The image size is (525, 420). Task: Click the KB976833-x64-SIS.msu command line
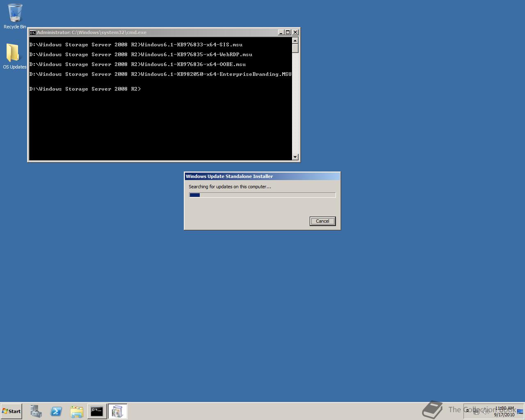pos(136,45)
